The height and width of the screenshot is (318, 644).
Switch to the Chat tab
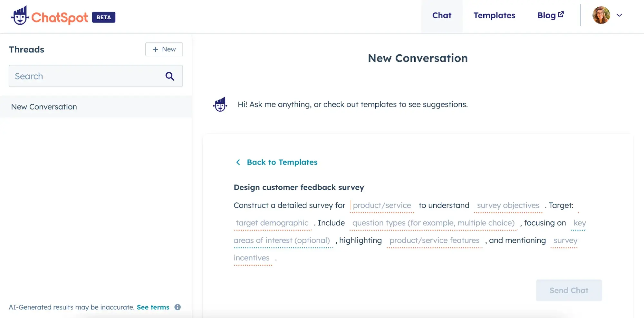pos(441,15)
